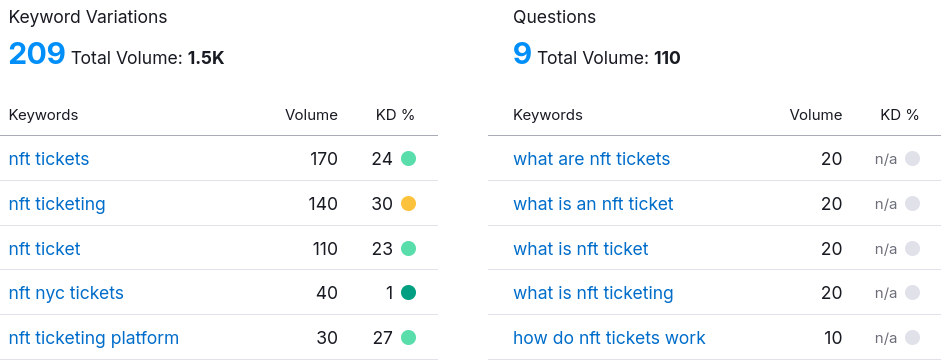Click the grey KD dot for 'what is nft ticket'
This screenshot has width=941, height=361.
pyautogui.click(x=912, y=248)
